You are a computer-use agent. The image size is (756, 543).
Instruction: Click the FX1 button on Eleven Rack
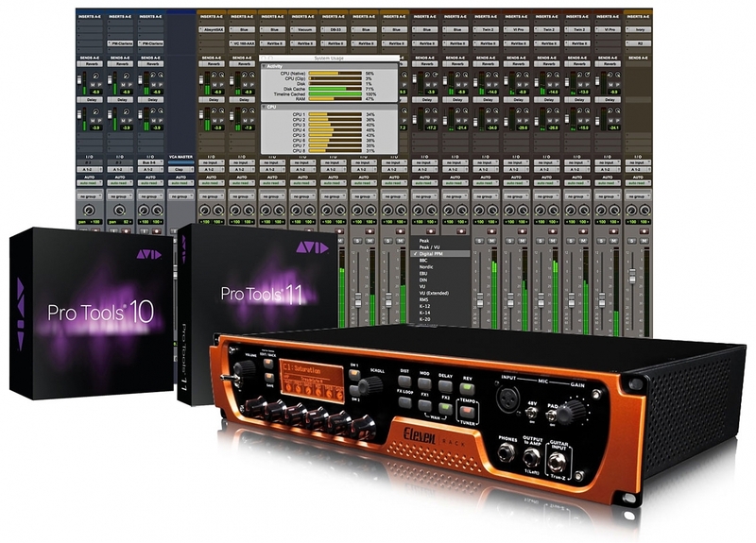click(424, 405)
